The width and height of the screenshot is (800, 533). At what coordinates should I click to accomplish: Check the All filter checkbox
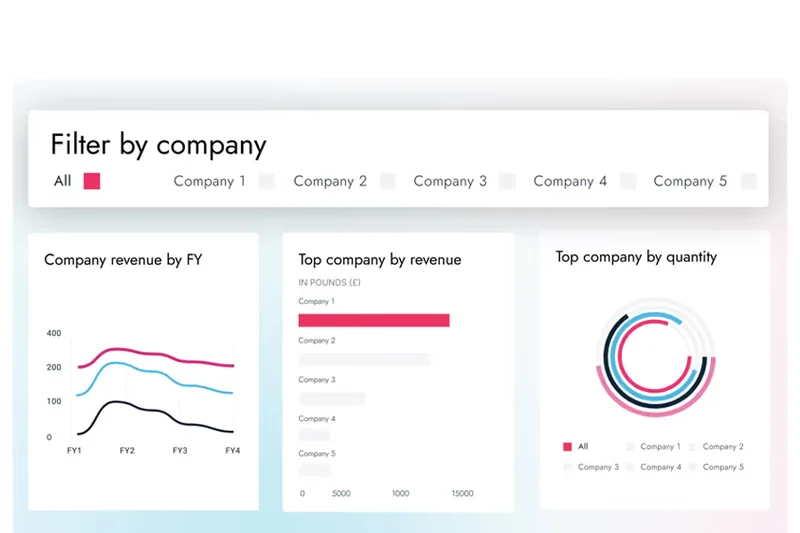click(x=92, y=181)
